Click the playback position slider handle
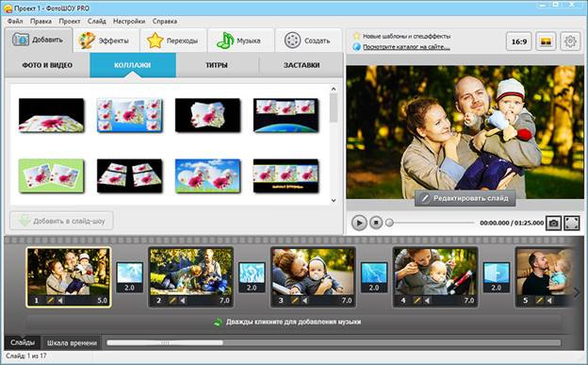The width and height of the screenshot is (588, 365). click(389, 223)
